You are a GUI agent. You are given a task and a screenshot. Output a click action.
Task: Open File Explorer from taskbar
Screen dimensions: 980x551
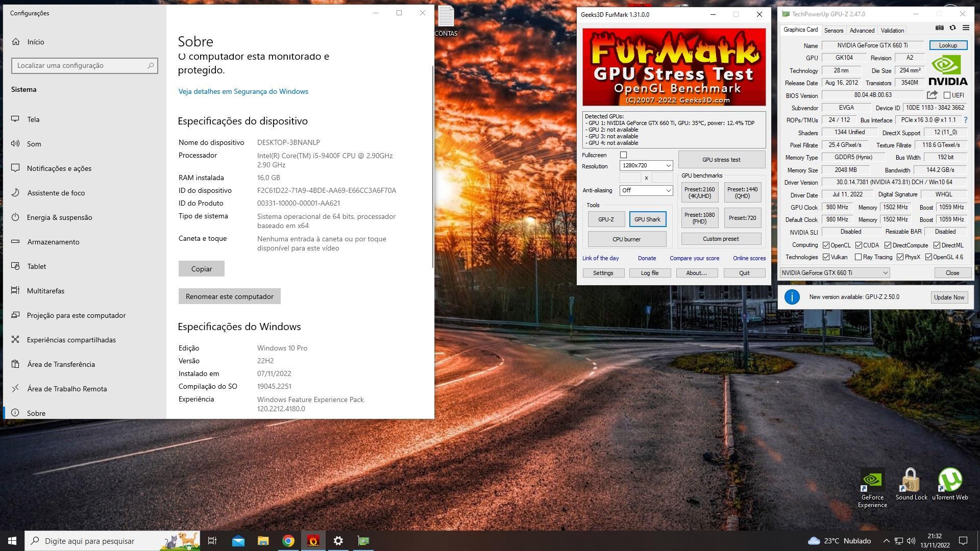pos(263,541)
